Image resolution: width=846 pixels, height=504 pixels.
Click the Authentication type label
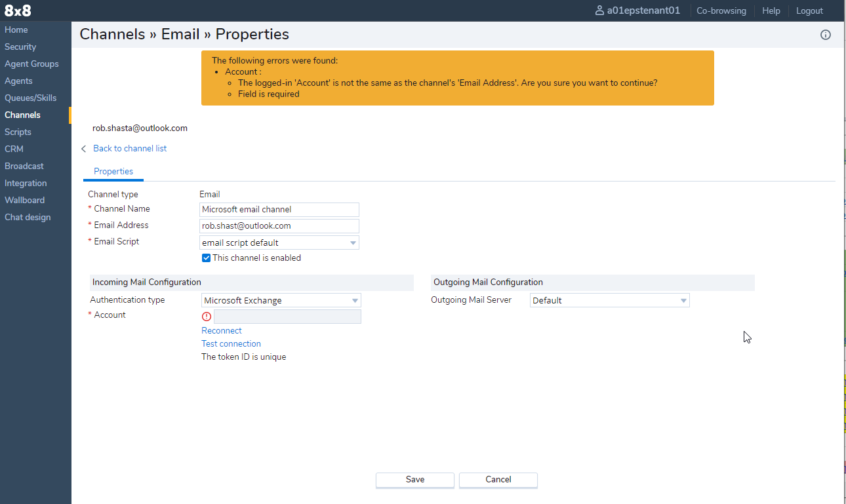pos(127,300)
